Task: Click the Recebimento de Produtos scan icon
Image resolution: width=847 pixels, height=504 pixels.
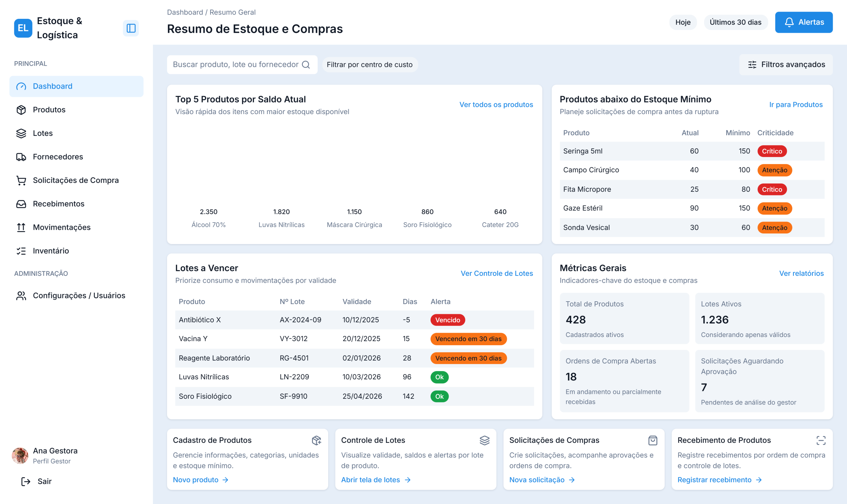Action: (x=821, y=441)
